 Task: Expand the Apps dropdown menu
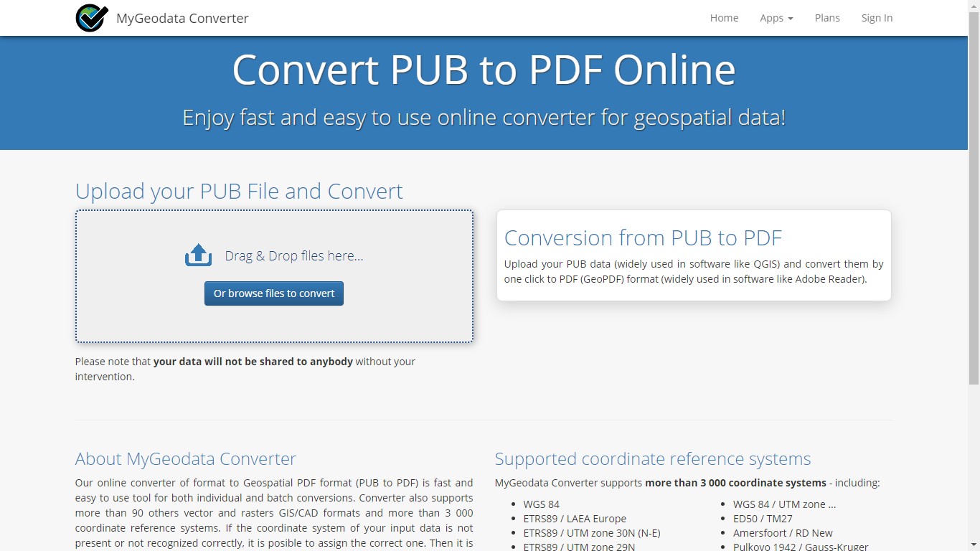coord(776,18)
